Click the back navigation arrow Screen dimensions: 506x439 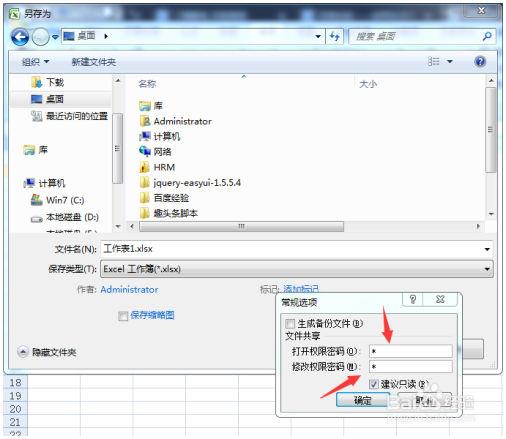click(x=20, y=36)
